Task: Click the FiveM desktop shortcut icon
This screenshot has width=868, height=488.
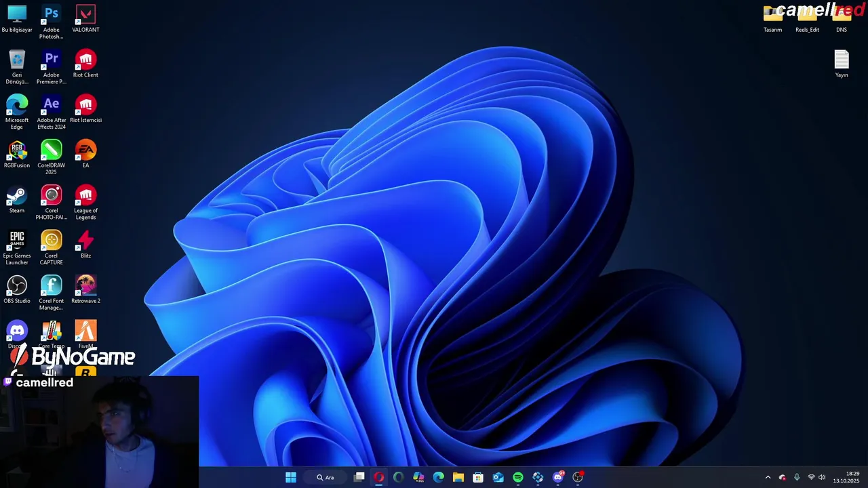Action: point(85,331)
